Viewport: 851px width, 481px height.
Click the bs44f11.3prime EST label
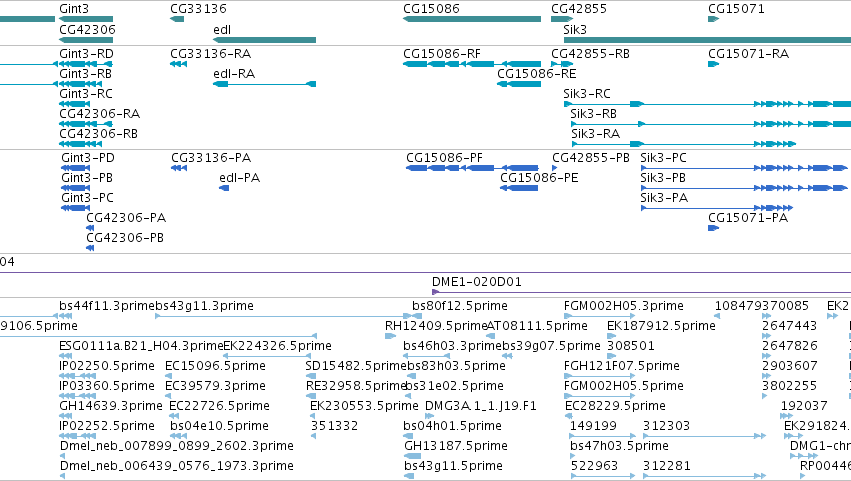[107, 306]
